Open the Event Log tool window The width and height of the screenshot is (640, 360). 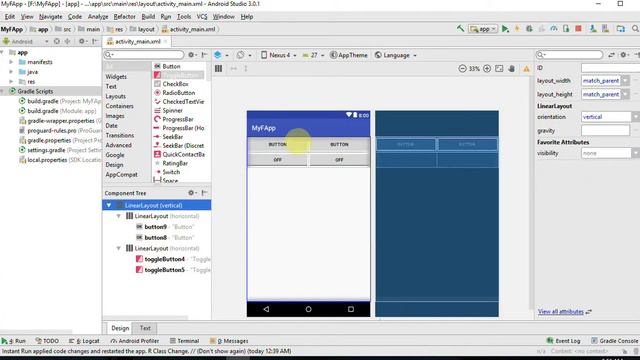coord(563,340)
